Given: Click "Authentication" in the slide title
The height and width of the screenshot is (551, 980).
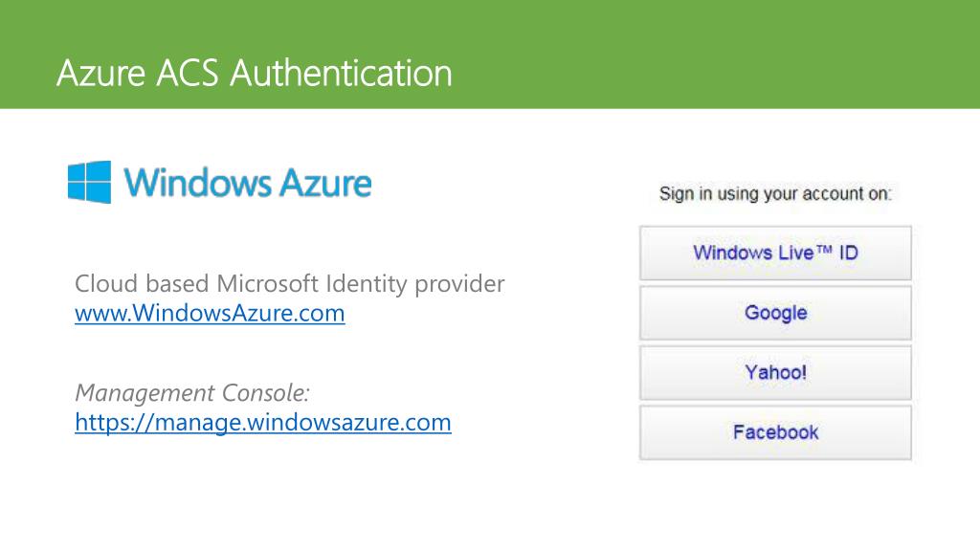Looking at the screenshot, I should (x=341, y=73).
